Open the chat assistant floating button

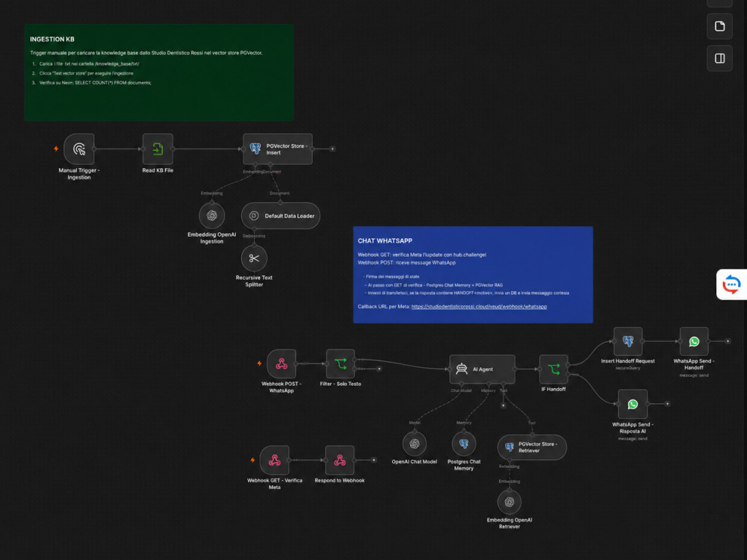pos(731,284)
